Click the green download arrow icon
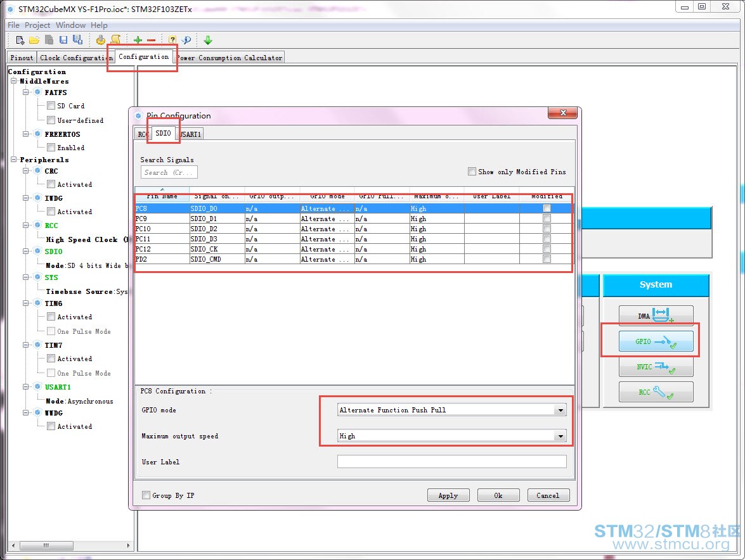This screenshot has width=745, height=560. 207,41
